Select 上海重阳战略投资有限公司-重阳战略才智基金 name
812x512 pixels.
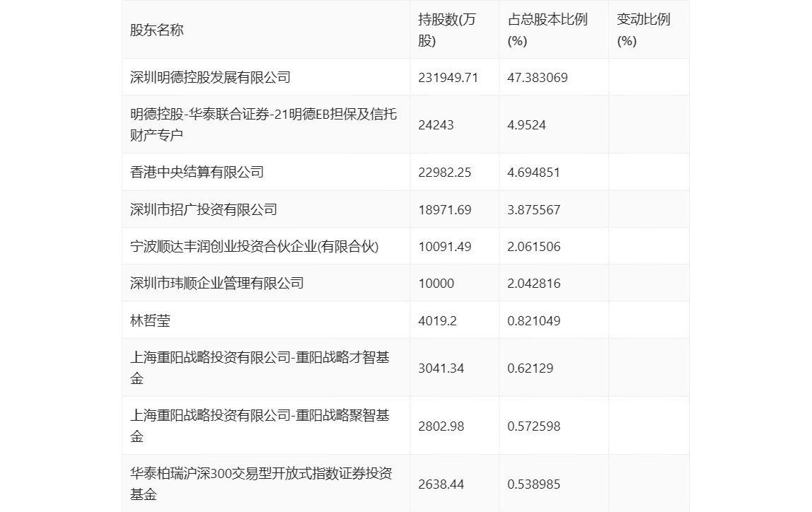(x=260, y=368)
